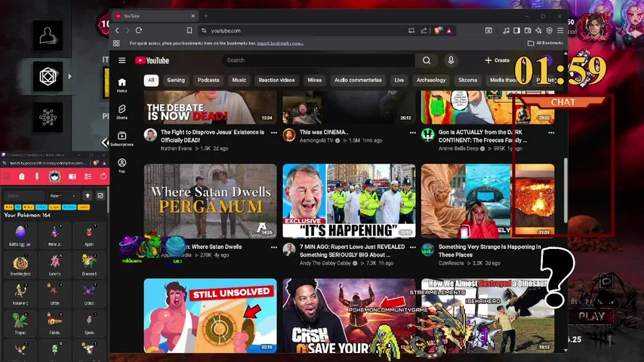The image size is (644, 362).
Task: Open YouTube Home in the sidebar
Action: (x=122, y=85)
